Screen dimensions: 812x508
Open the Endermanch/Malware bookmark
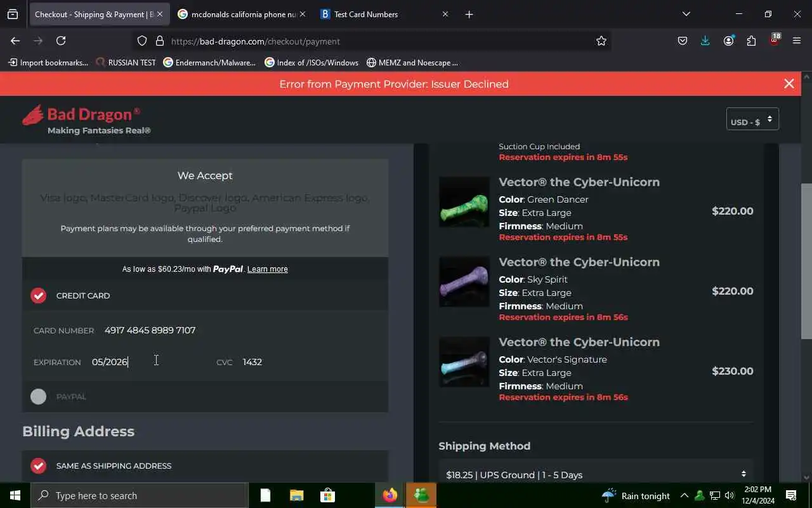[x=209, y=62]
